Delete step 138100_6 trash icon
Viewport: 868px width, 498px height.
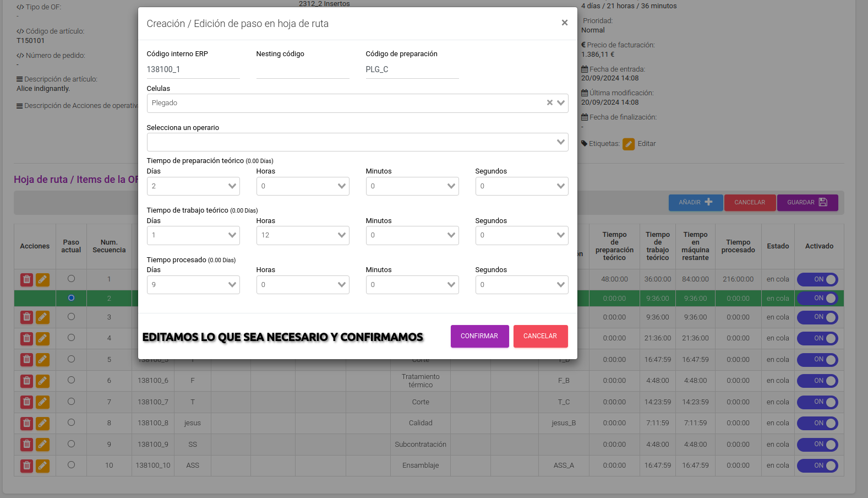click(x=26, y=381)
